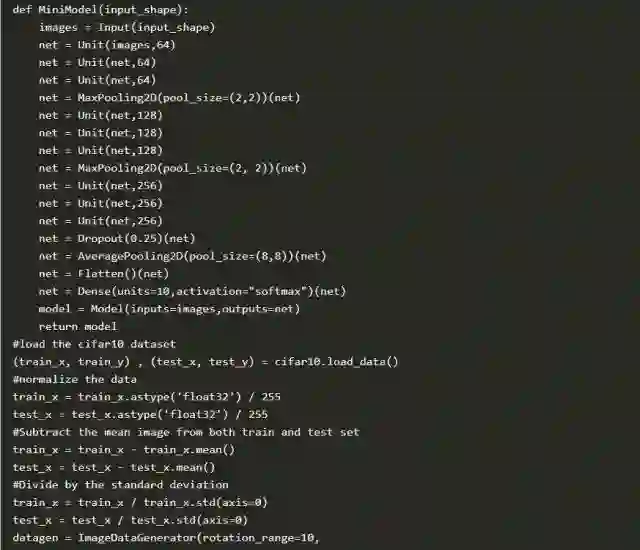This screenshot has width=640, height=550.
Task: Click the 'return model' line
Action: coord(78,326)
